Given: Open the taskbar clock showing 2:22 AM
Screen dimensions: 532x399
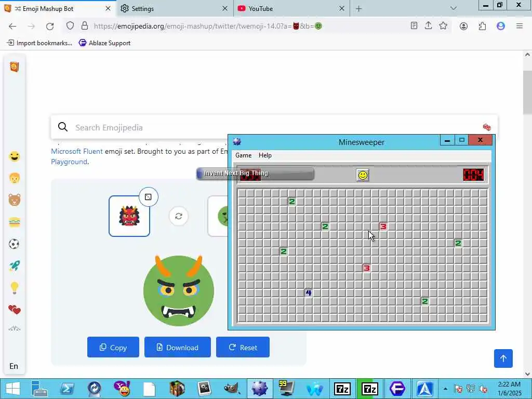Looking at the screenshot, I should 509,389.
